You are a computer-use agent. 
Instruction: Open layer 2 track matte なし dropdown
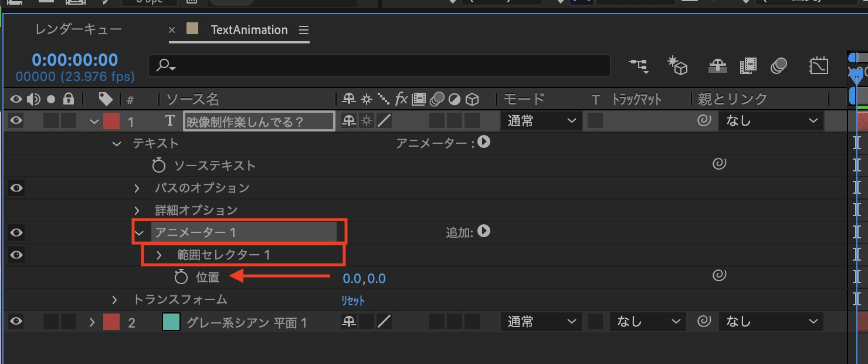point(647,322)
